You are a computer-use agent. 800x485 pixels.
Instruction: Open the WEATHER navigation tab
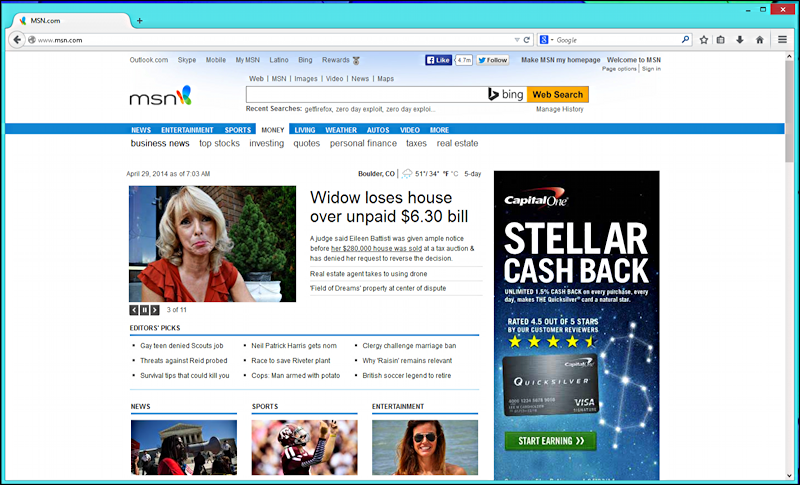[x=340, y=130]
